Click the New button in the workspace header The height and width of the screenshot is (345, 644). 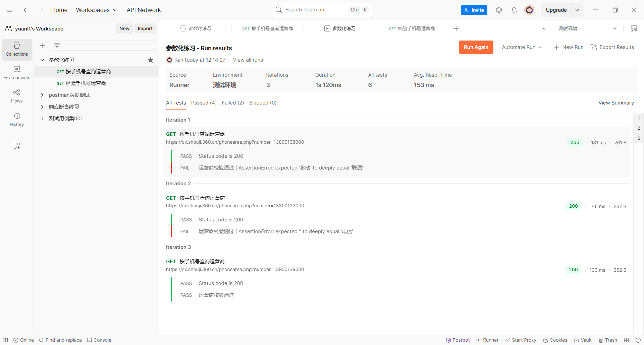[x=124, y=28]
